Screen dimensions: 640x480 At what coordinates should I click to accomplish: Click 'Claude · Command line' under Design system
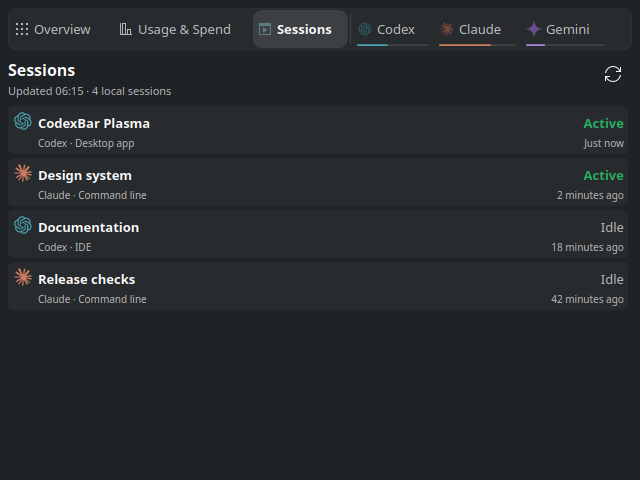point(92,195)
